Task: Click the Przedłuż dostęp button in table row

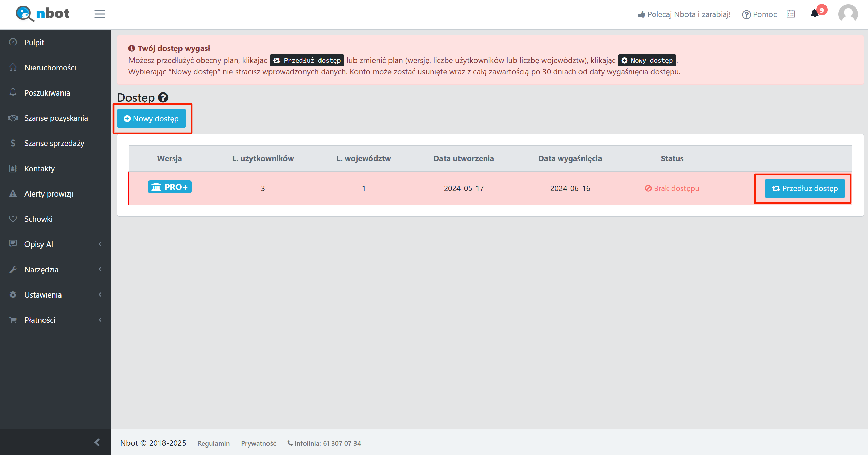Action: (804, 188)
